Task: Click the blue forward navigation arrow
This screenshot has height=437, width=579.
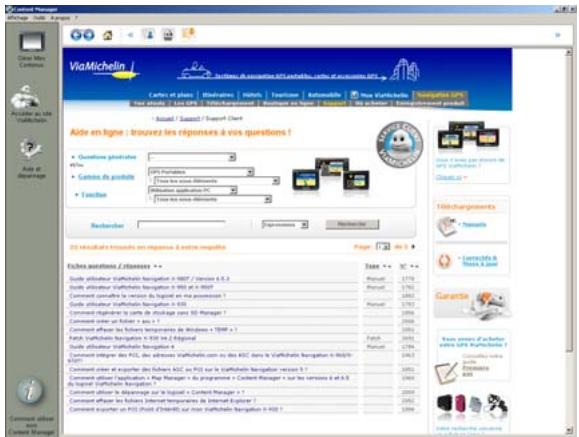Action: click(89, 35)
